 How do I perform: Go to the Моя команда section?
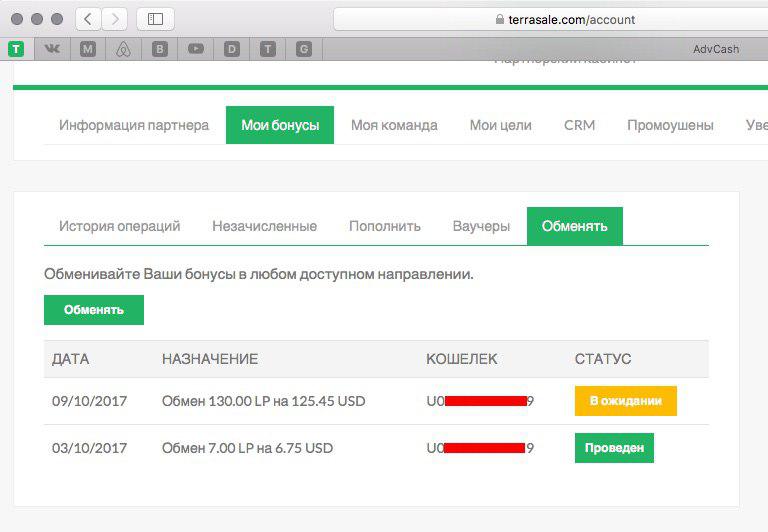[x=394, y=125]
